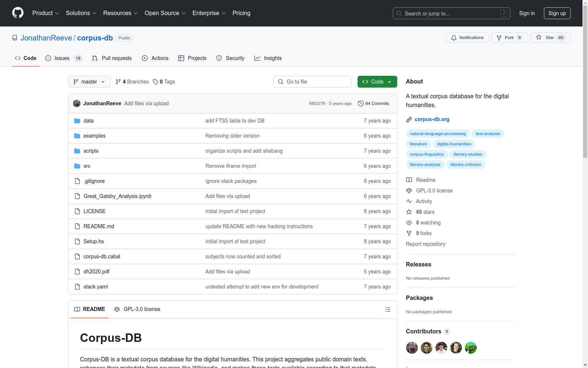Image resolution: width=588 pixels, height=368 pixels.
Task: Click the Go to file search box
Action: coord(312,82)
